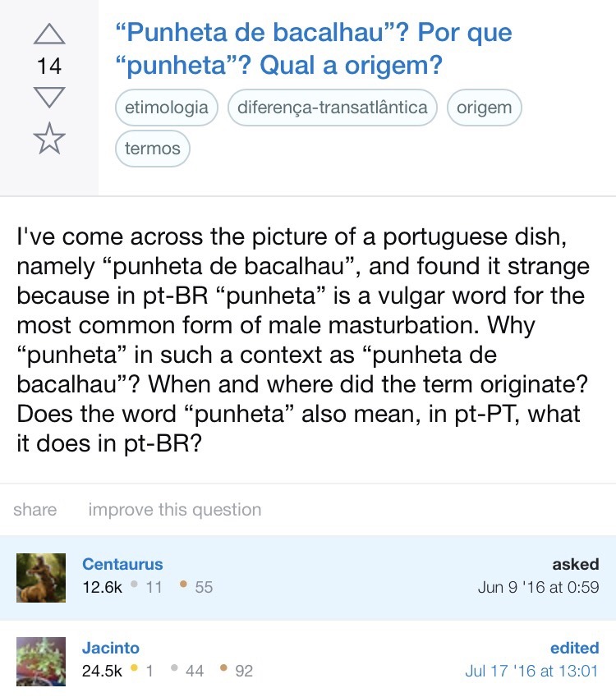Open the Jacinto user profile name
Screen dimensions: 616x697
[109, 648]
